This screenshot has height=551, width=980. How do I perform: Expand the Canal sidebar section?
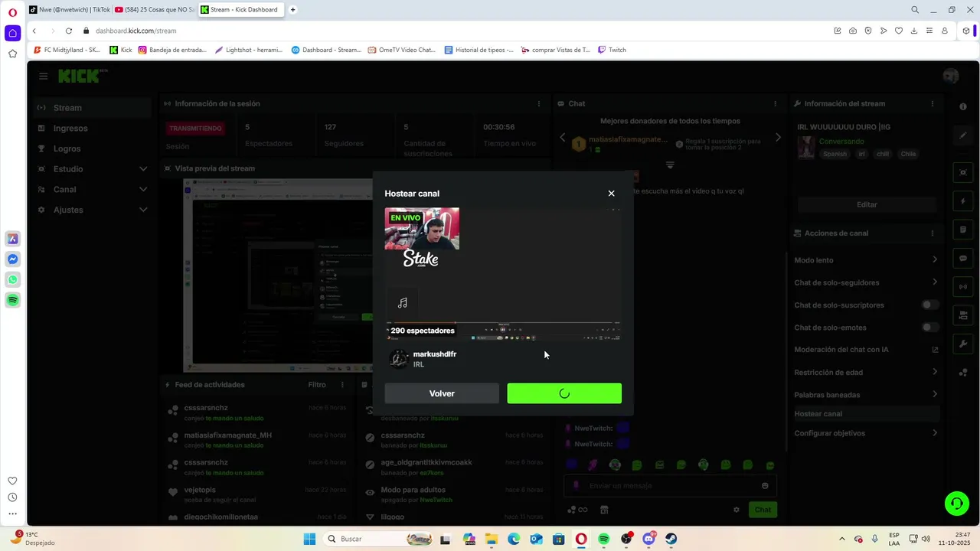tap(92, 189)
